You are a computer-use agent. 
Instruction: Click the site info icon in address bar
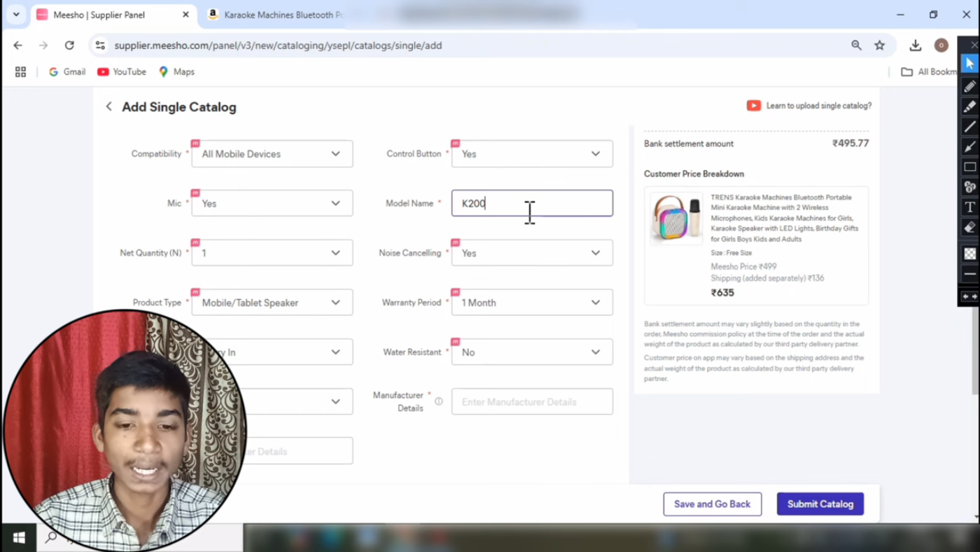click(x=100, y=46)
